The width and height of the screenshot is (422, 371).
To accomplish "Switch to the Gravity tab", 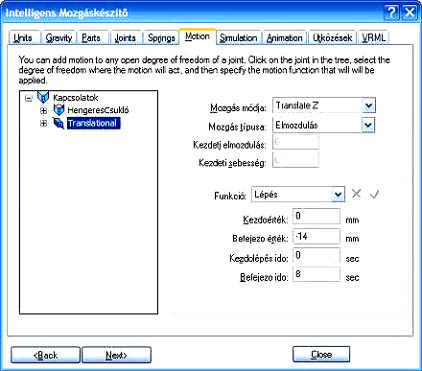I will [59, 38].
